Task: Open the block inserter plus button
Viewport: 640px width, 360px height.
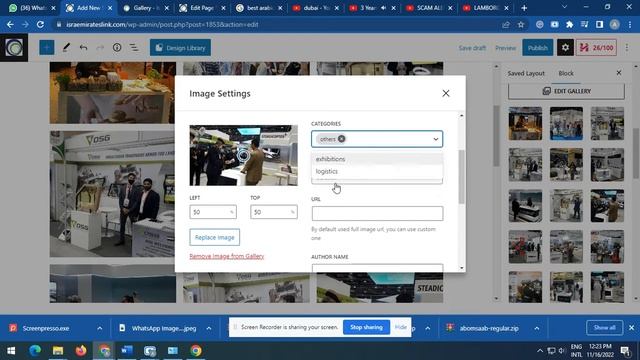Action: click(x=47, y=48)
